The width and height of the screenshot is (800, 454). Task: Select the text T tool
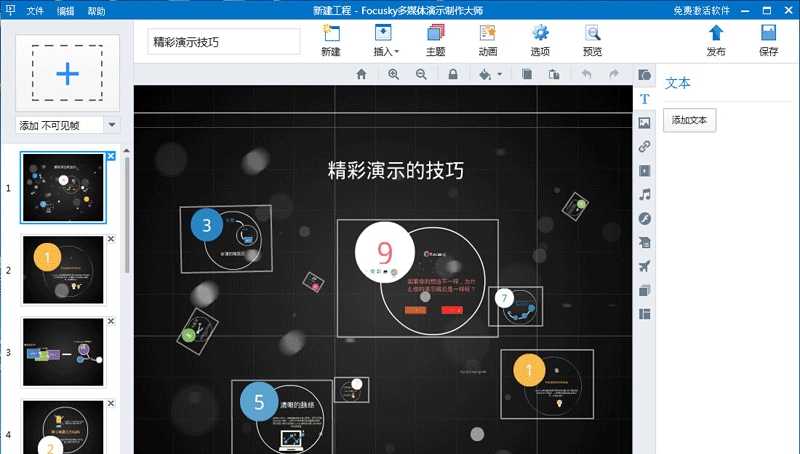point(644,99)
